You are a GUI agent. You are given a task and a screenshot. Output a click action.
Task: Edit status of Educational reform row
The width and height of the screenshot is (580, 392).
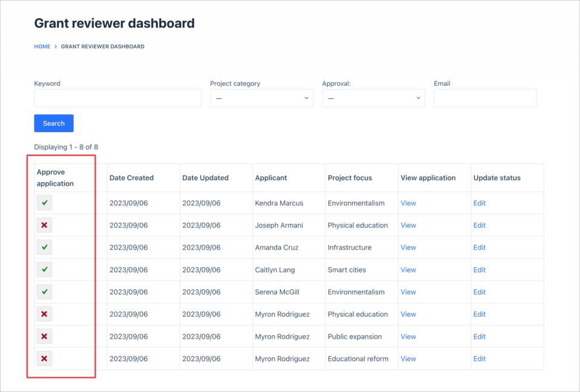click(x=479, y=359)
